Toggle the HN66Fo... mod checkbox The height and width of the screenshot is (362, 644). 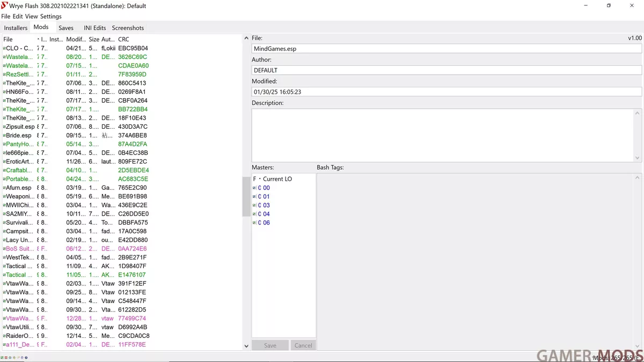click(4, 92)
